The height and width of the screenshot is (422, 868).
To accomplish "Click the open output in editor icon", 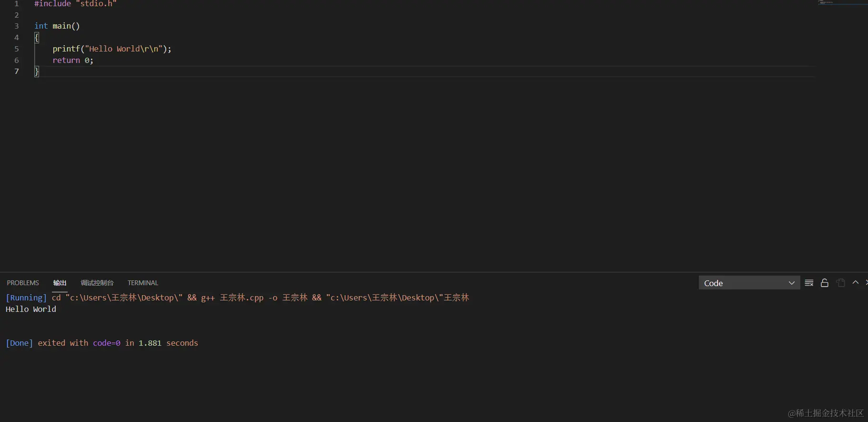I will [x=841, y=283].
